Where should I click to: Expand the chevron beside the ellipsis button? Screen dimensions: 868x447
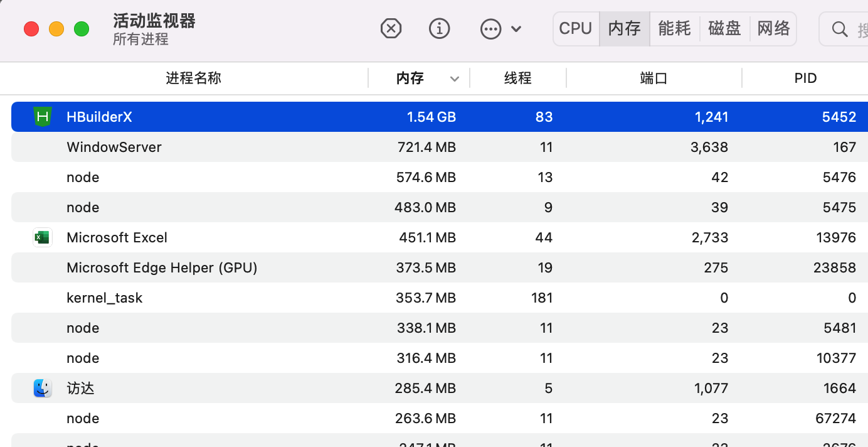click(x=516, y=28)
